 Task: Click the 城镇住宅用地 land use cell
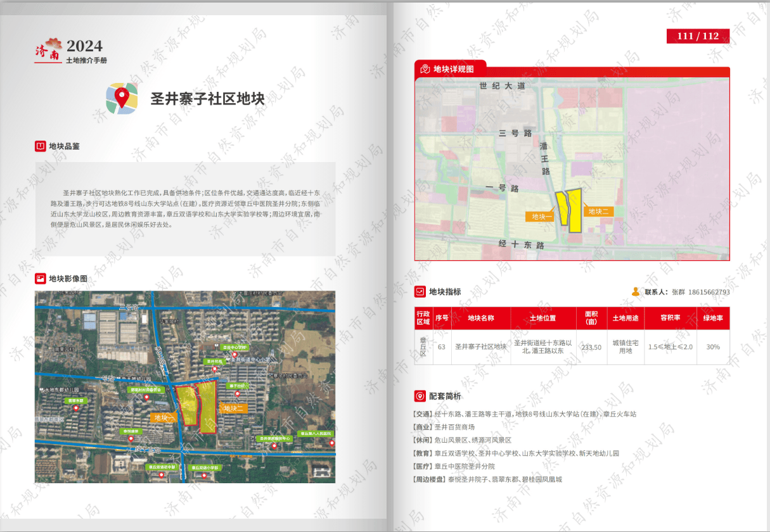click(x=626, y=347)
